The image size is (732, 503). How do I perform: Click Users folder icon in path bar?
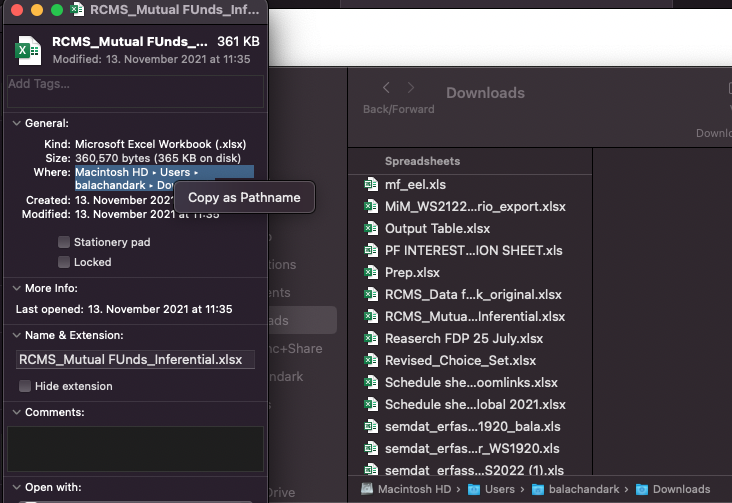click(x=474, y=489)
